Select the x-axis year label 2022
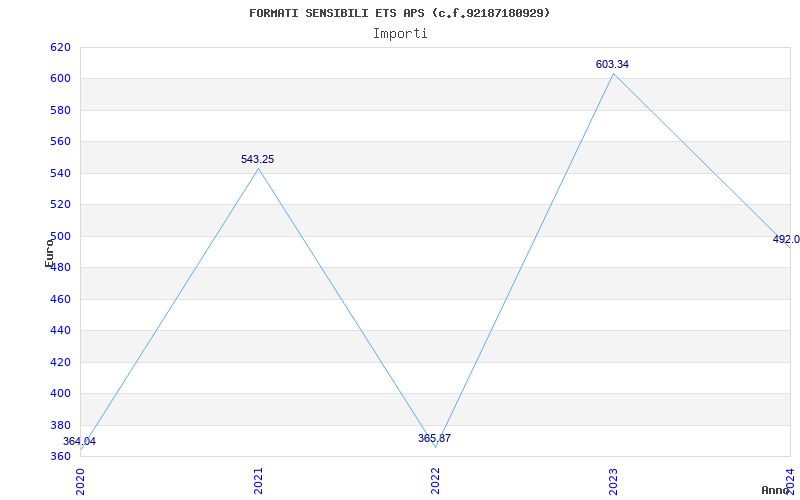Image resolution: width=800 pixels, height=500 pixels. pos(435,481)
